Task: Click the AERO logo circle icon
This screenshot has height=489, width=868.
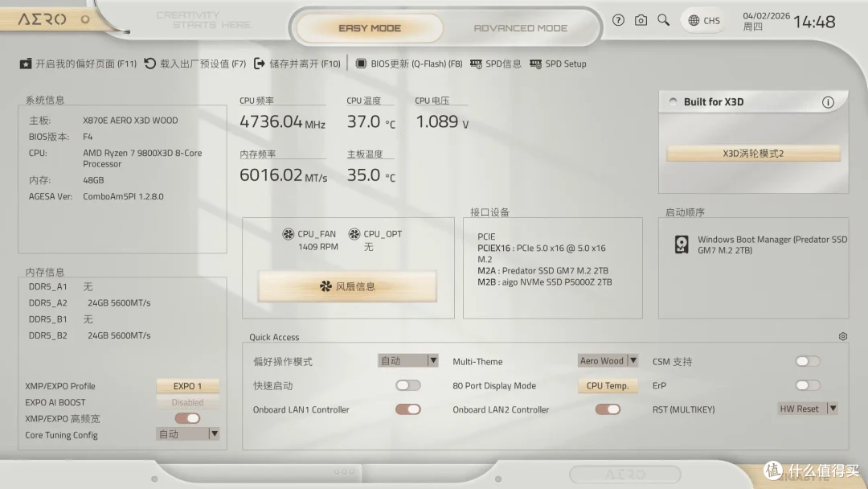Action: (85, 19)
